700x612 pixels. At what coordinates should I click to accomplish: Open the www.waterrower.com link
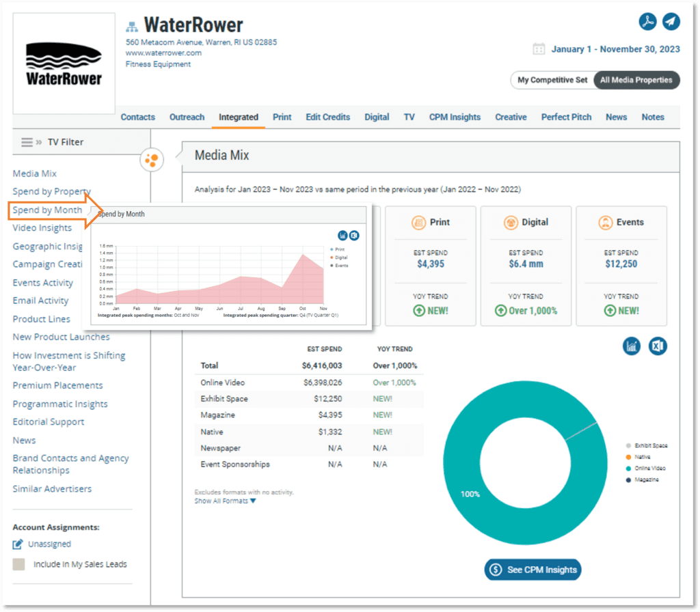pos(163,53)
